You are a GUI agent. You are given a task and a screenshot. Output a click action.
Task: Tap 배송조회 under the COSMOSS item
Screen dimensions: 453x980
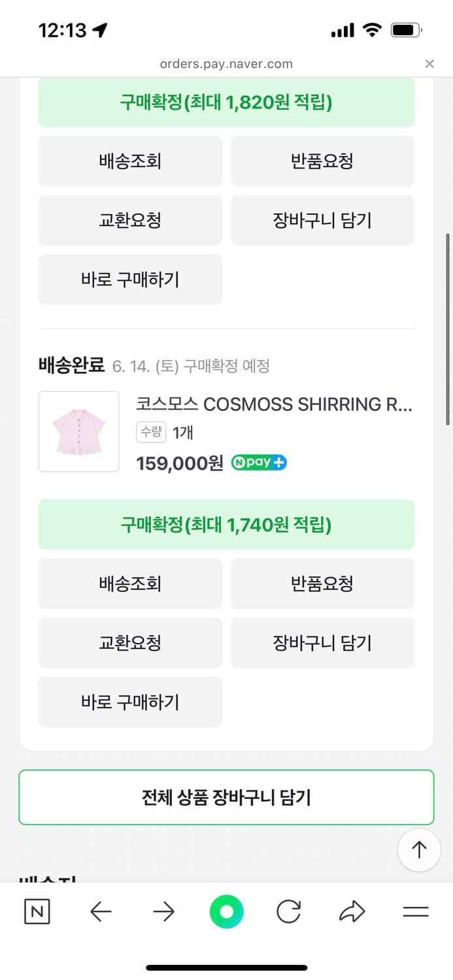(130, 583)
